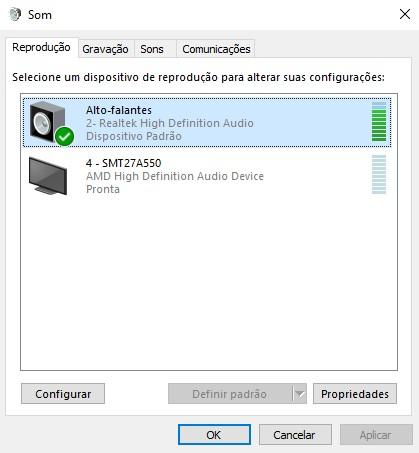
Task: Click the Configurar button
Action: [63, 394]
